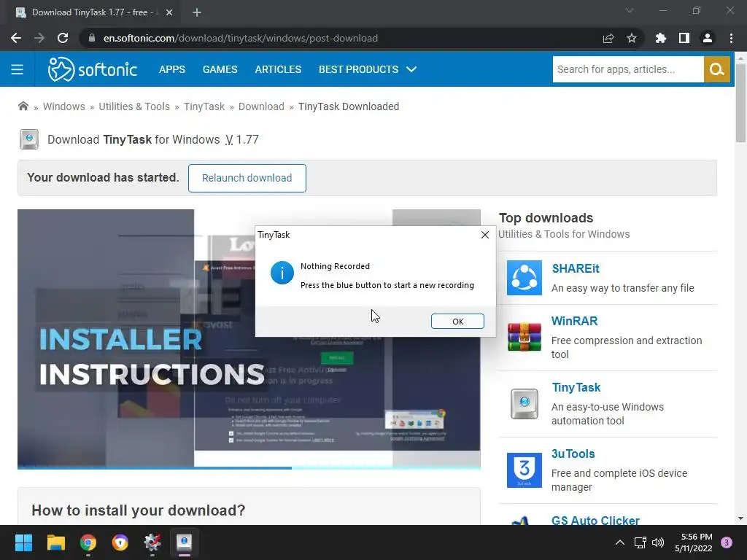Screen dimensions: 747x560
Task: Bookmark this page with the star icon
Action: 632,38
